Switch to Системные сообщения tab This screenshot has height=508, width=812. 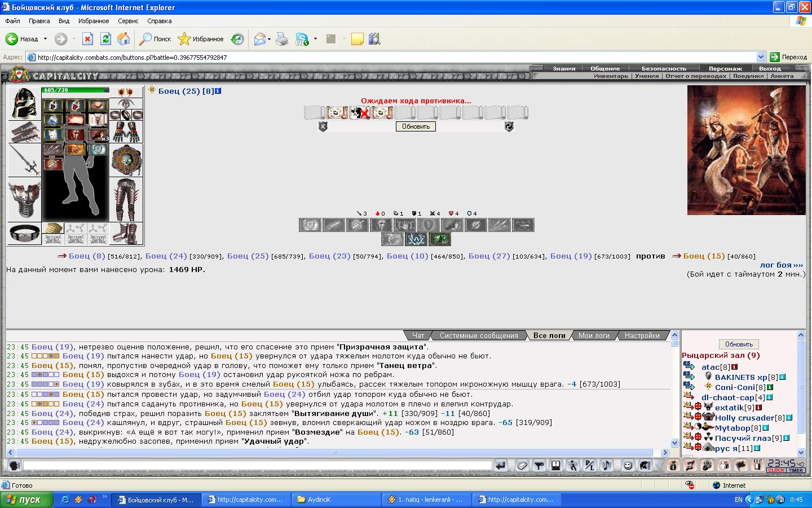[x=479, y=335]
